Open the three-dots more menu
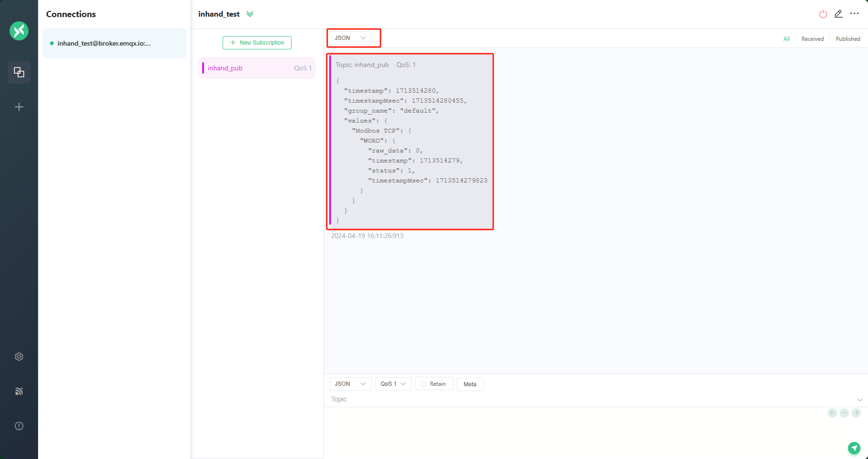The image size is (868, 459). [855, 14]
